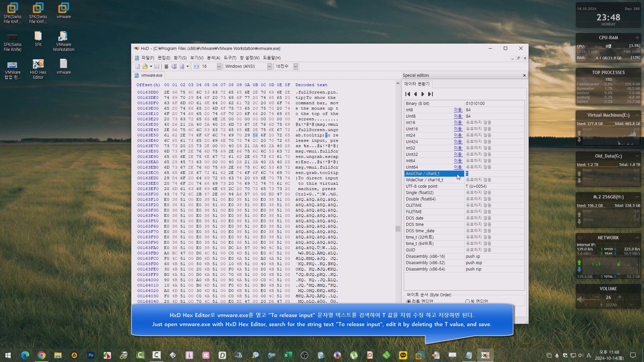Open the 편집(E) menu

(164, 58)
